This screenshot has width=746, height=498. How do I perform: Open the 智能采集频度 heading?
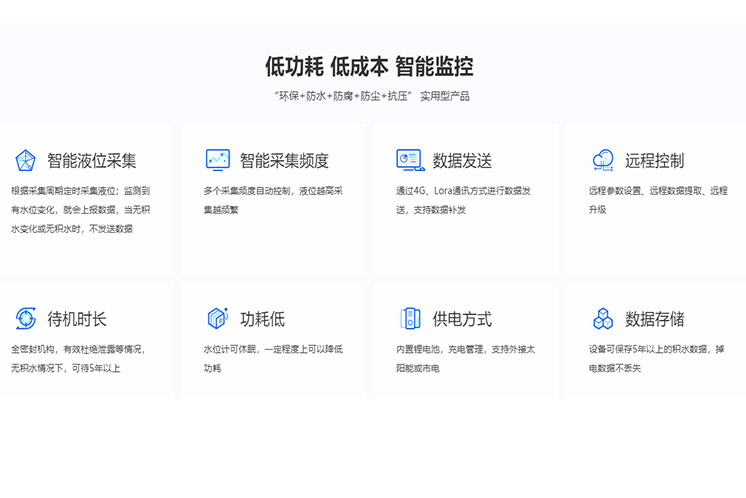(284, 161)
